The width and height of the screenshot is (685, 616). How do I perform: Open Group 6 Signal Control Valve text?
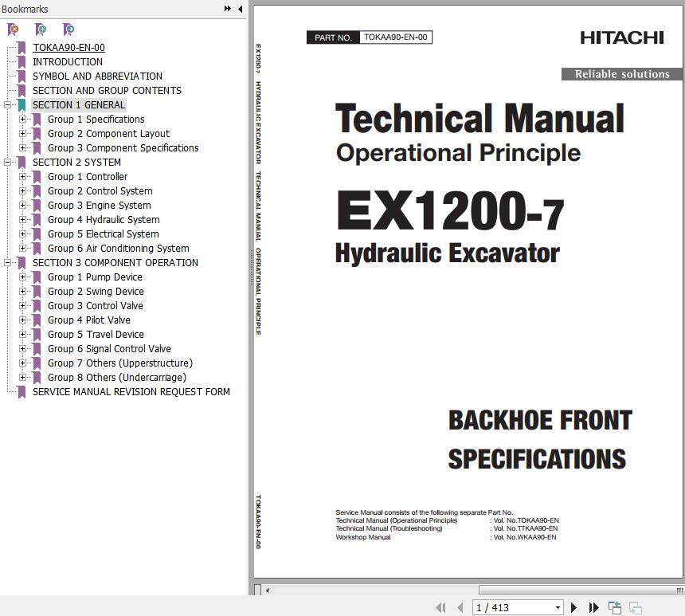point(109,349)
